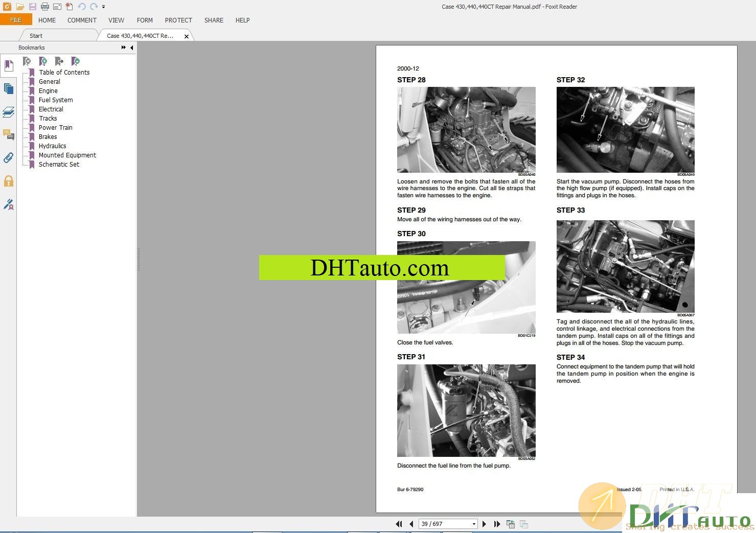
Task: Click the "STEP 34" heading text
Action: click(570, 357)
